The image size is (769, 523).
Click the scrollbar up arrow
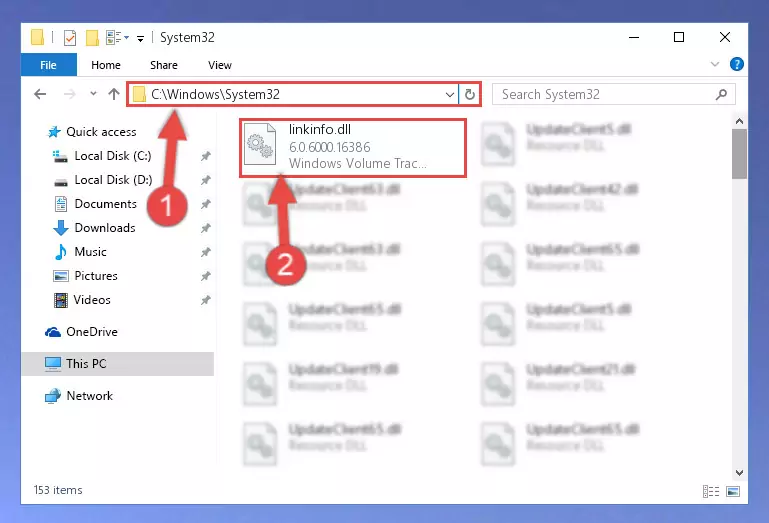tap(739, 121)
